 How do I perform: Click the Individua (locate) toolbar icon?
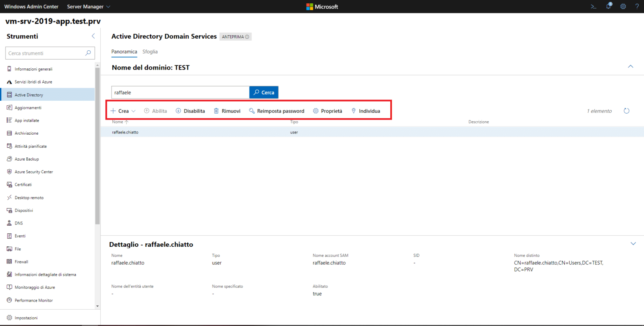click(x=366, y=111)
